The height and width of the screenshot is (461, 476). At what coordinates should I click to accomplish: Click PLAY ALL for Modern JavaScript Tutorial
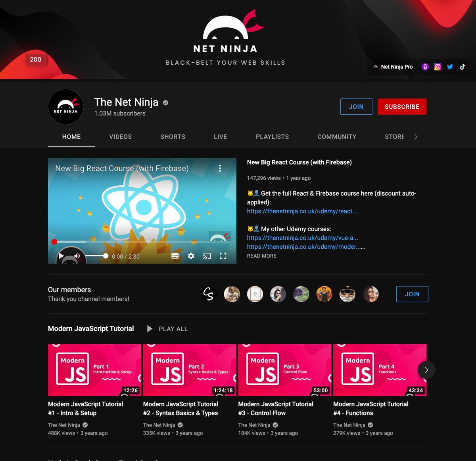click(167, 329)
